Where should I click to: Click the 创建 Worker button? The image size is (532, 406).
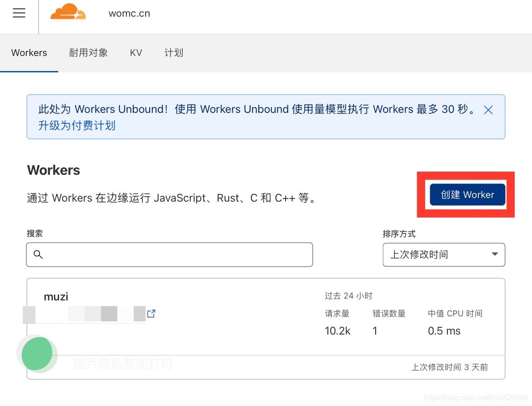tap(467, 195)
